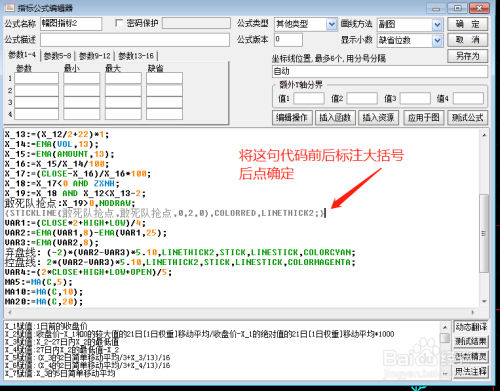500x391 pixels.
Task: Click the MA20:=MA(C,20) line
Action: (44, 302)
